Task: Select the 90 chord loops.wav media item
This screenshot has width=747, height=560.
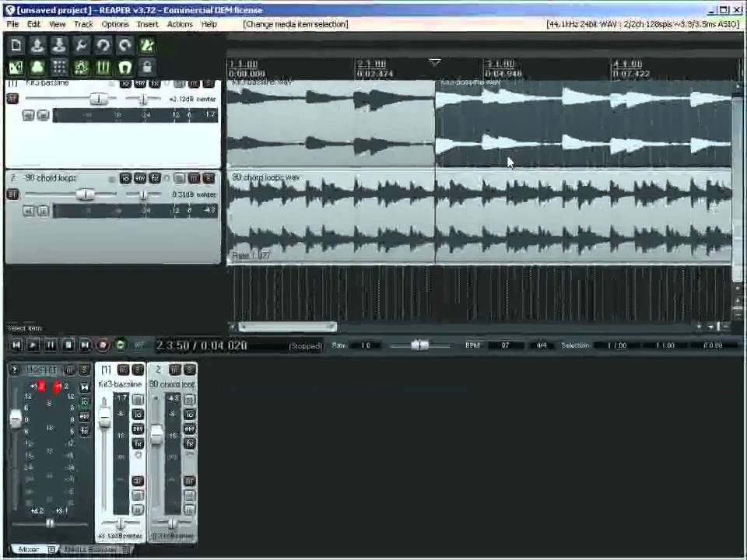Action: [x=479, y=217]
